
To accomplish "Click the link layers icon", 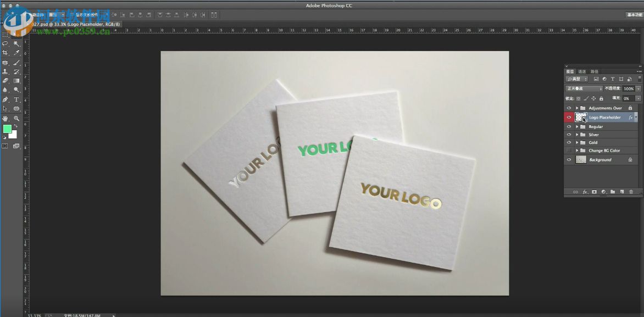I will click(575, 192).
